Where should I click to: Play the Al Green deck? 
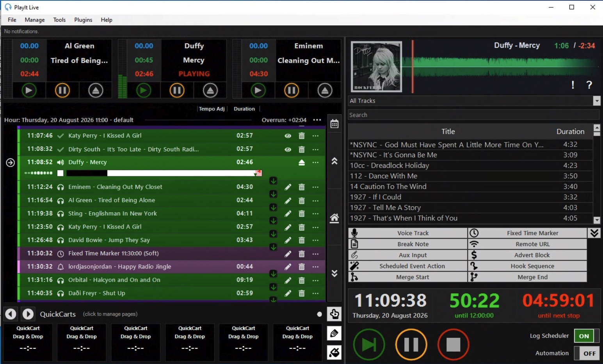click(28, 91)
